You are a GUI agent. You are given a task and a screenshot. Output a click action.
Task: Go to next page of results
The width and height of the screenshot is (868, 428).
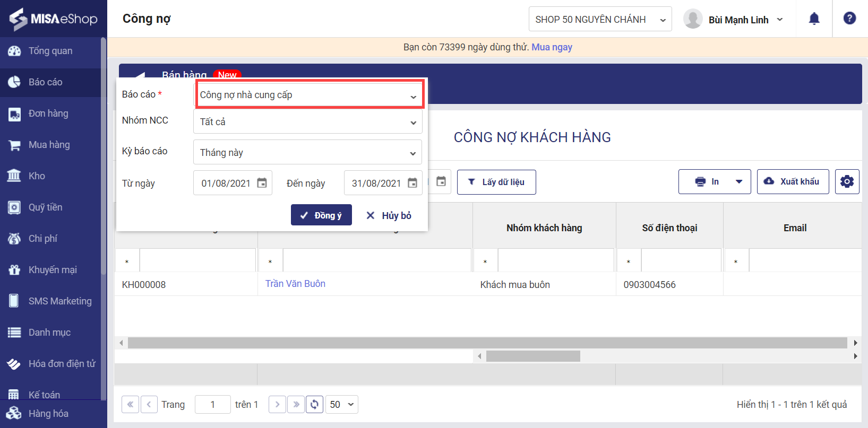277,405
